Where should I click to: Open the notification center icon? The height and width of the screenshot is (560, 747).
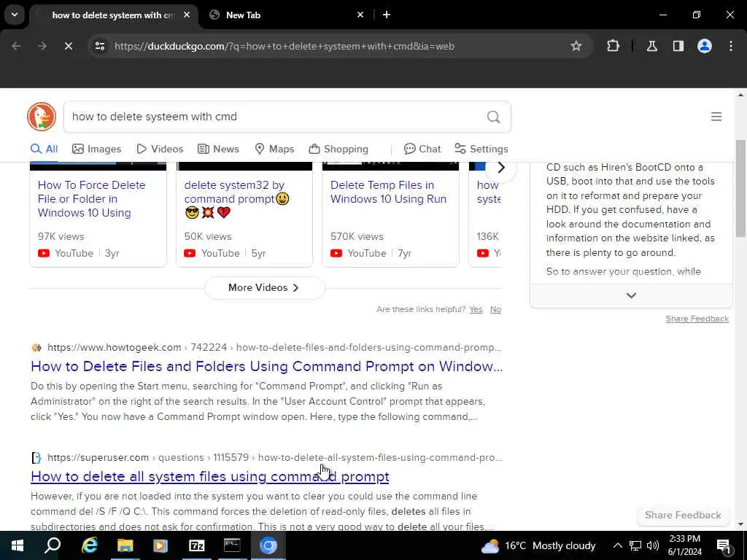point(724,547)
